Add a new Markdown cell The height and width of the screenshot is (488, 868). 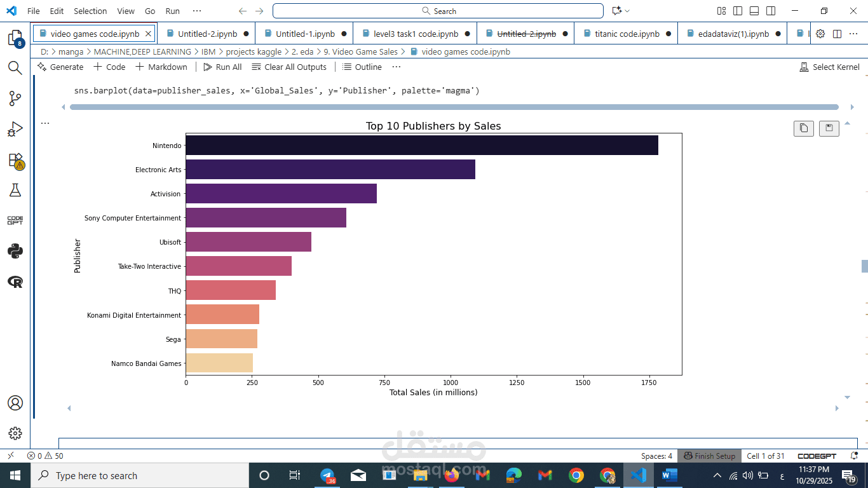click(x=161, y=67)
